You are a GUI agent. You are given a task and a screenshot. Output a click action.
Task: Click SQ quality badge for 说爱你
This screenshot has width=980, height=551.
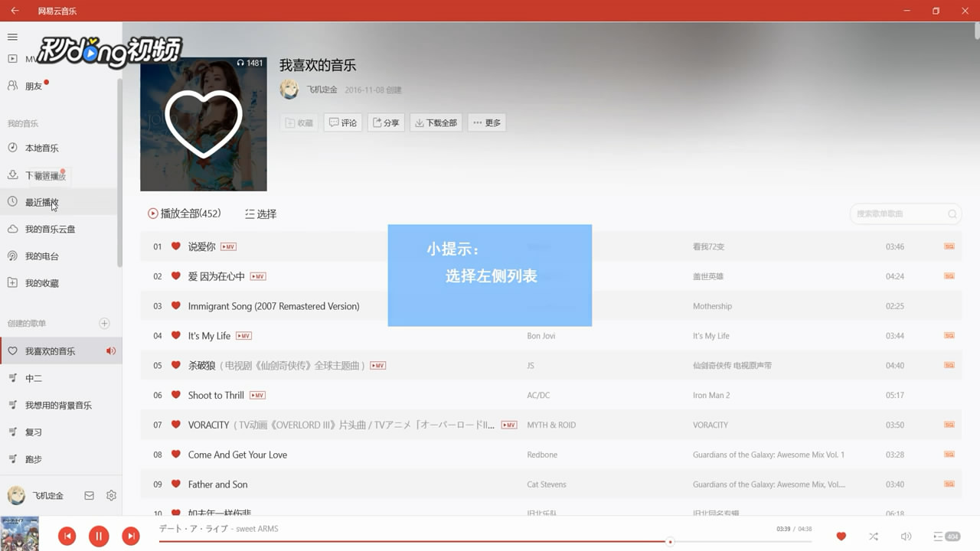[949, 246]
